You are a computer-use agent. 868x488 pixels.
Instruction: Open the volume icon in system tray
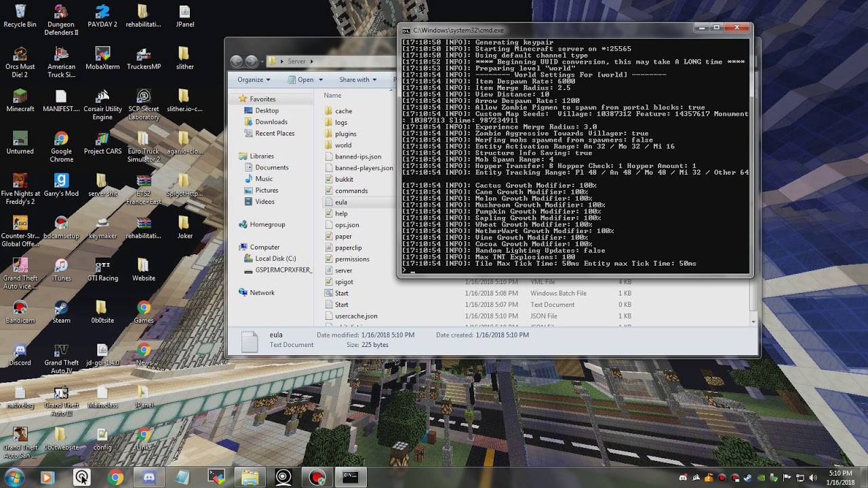812,477
